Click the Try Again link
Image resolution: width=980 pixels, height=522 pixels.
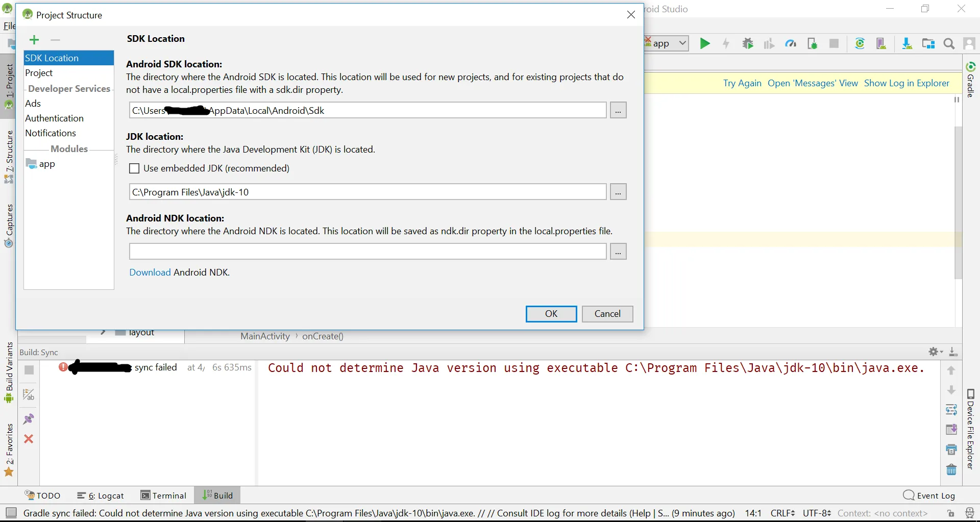click(x=742, y=83)
